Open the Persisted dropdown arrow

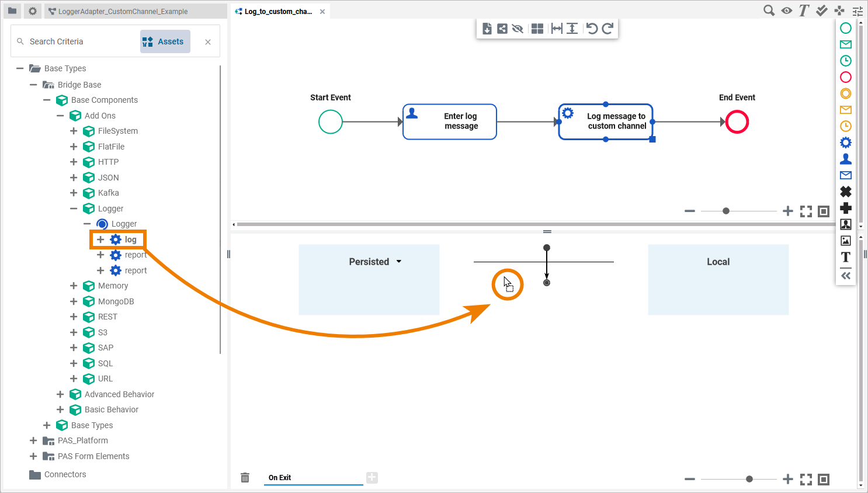[x=399, y=262]
